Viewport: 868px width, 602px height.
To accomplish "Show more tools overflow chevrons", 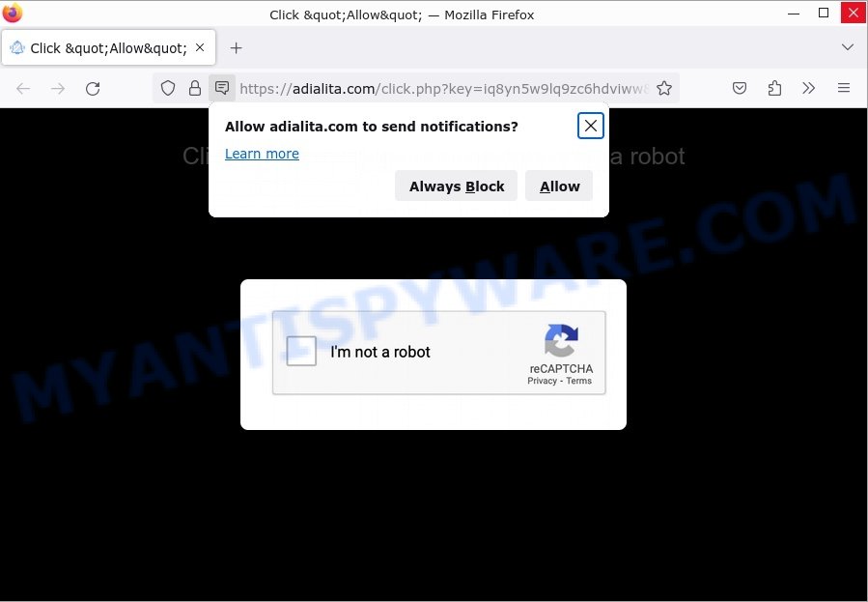I will (809, 88).
